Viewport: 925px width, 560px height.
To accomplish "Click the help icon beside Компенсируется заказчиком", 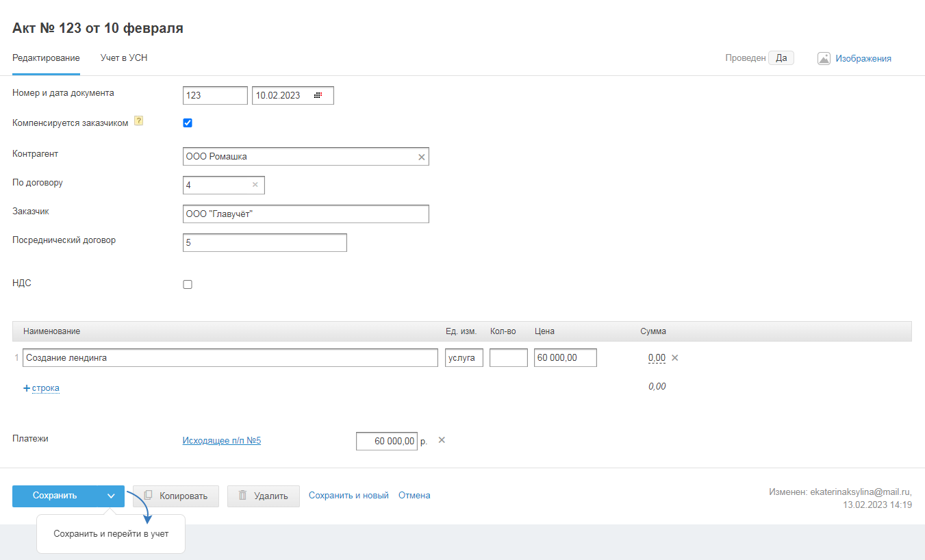I will click(138, 121).
